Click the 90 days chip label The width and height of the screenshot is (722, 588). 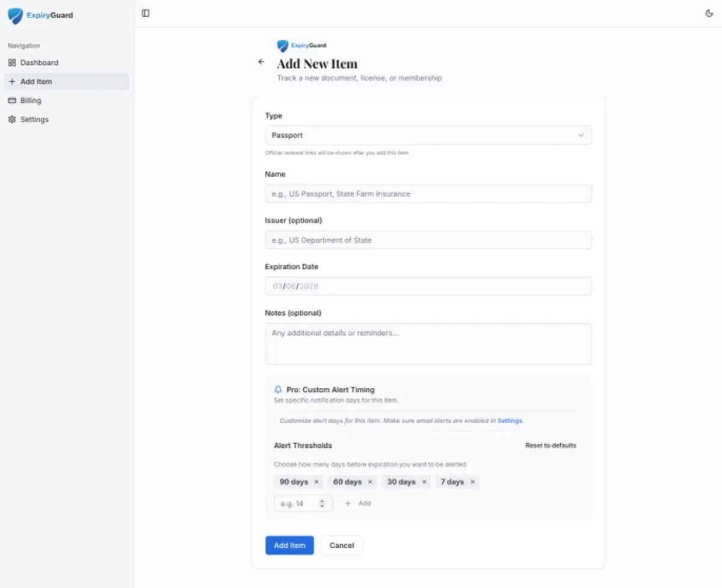[x=294, y=482]
